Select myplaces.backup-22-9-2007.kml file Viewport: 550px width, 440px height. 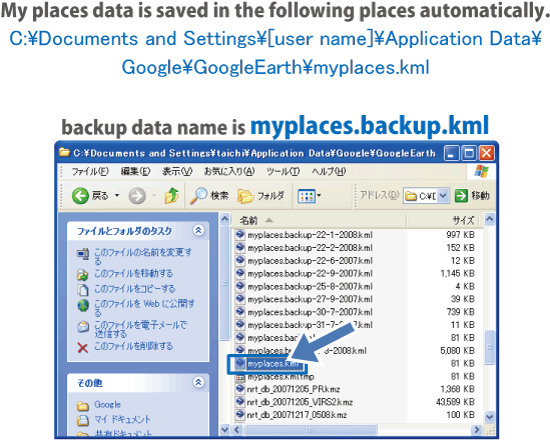click(x=310, y=273)
